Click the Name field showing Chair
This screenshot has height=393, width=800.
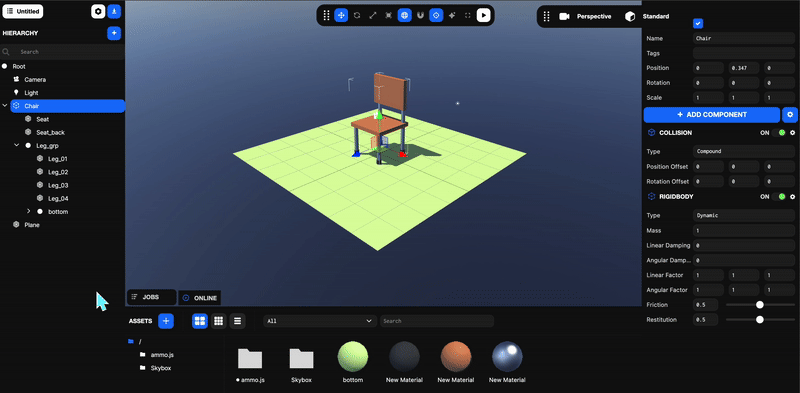tap(744, 38)
